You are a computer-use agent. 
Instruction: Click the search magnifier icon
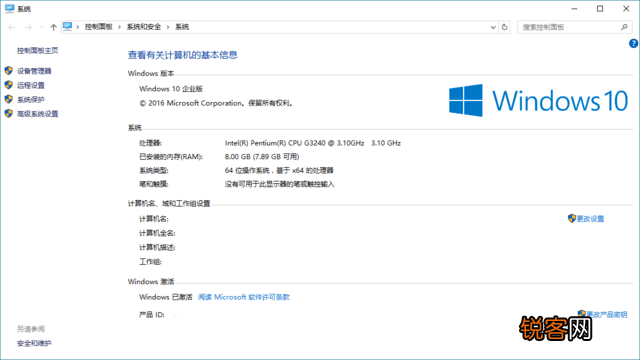point(624,27)
